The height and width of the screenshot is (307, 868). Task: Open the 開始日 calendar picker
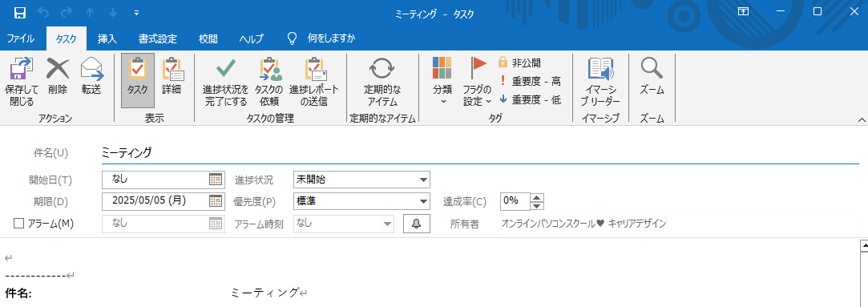[x=216, y=180]
